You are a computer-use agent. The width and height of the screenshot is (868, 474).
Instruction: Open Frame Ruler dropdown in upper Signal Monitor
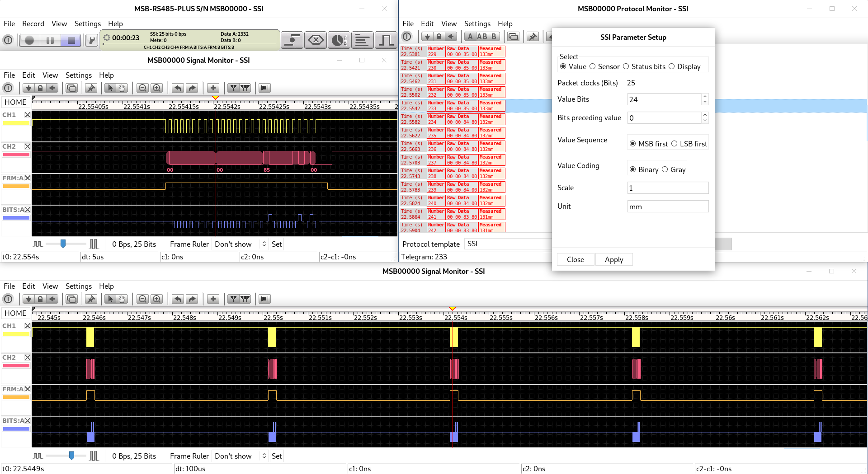coord(241,244)
